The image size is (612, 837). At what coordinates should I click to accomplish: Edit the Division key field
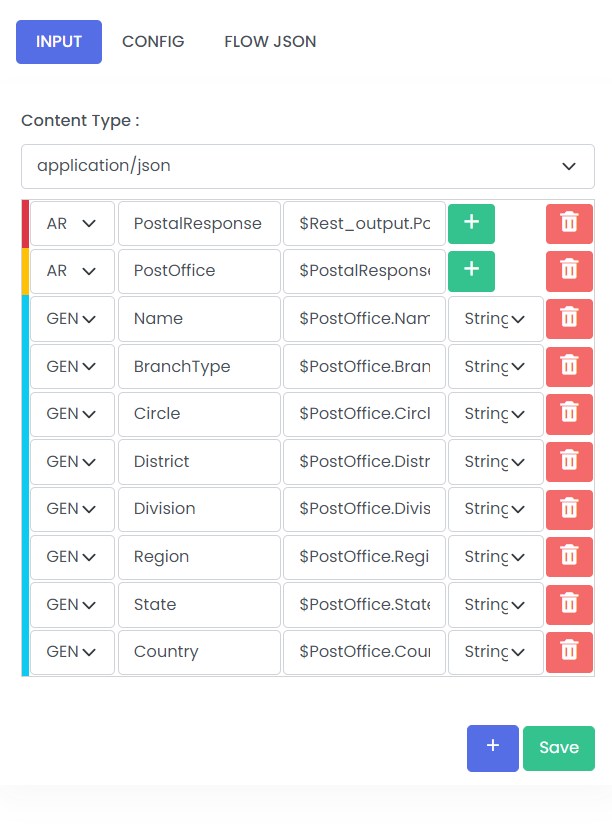tap(199, 509)
